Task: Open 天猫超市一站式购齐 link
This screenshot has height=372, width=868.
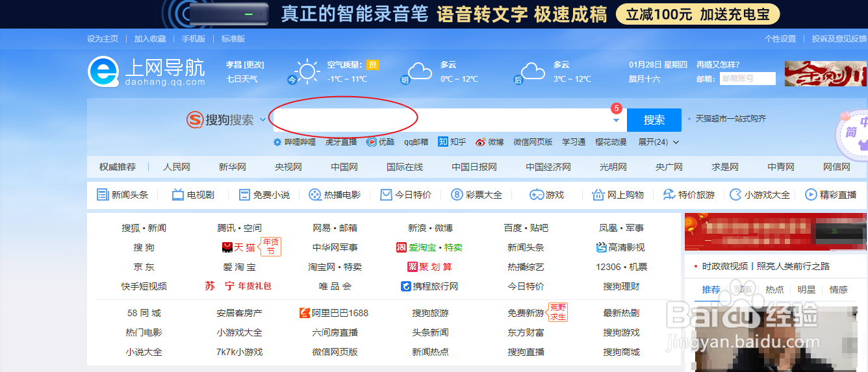Action: click(731, 119)
